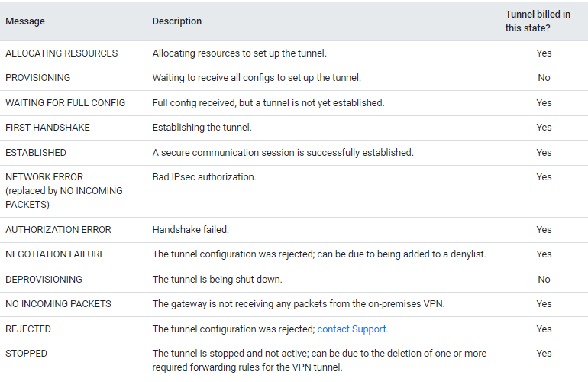Click the WAITING FOR FULL CONFIG message

tap(66, 103)
